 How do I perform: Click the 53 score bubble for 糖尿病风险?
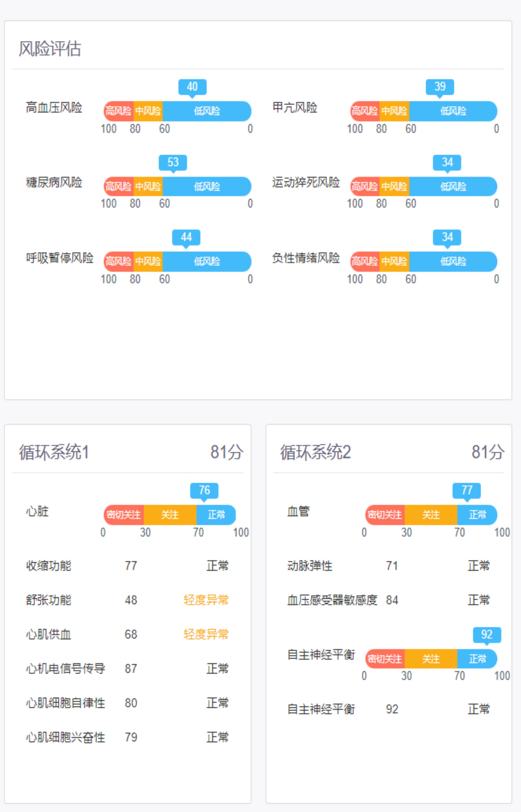coord(173,162)
